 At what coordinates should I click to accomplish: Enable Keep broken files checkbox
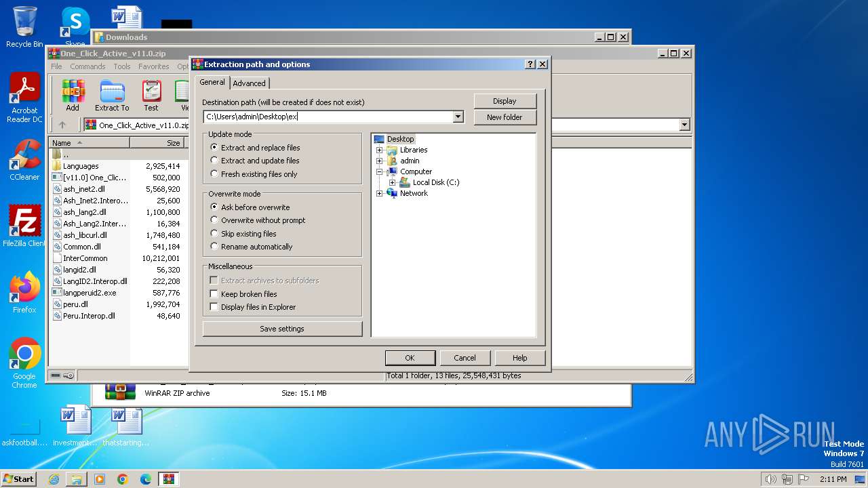point(214,294)
